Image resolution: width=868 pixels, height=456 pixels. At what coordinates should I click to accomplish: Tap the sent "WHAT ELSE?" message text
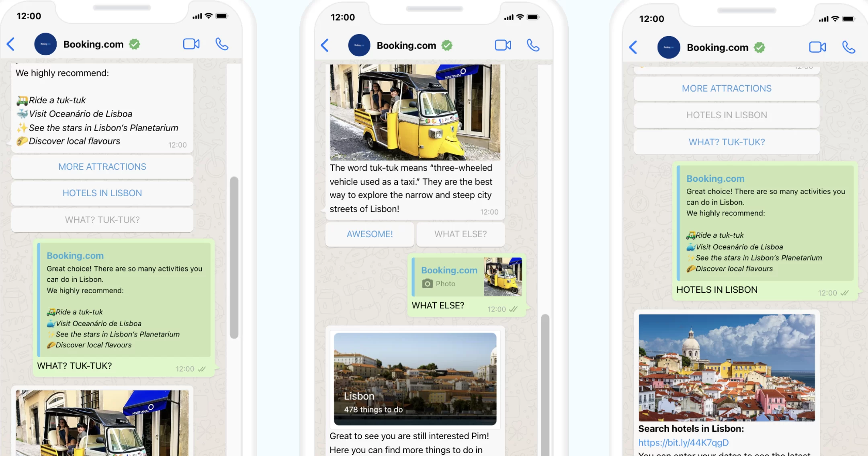(x=438, y=306)
